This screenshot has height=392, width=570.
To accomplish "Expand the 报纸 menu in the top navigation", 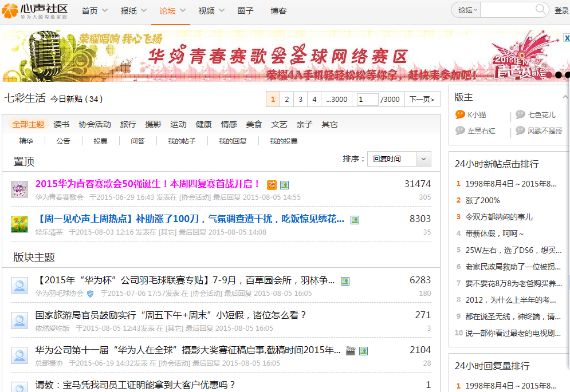I will [x=133, y=11].
